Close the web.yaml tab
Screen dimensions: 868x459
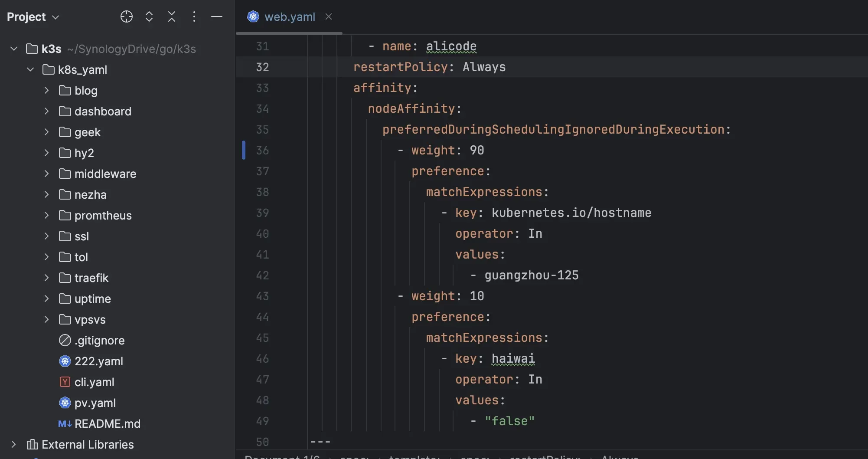[329, 16]
